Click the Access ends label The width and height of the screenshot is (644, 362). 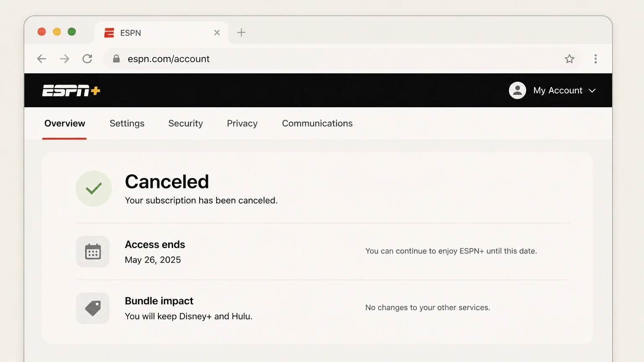pyautogui.click(x=155, y=245)
